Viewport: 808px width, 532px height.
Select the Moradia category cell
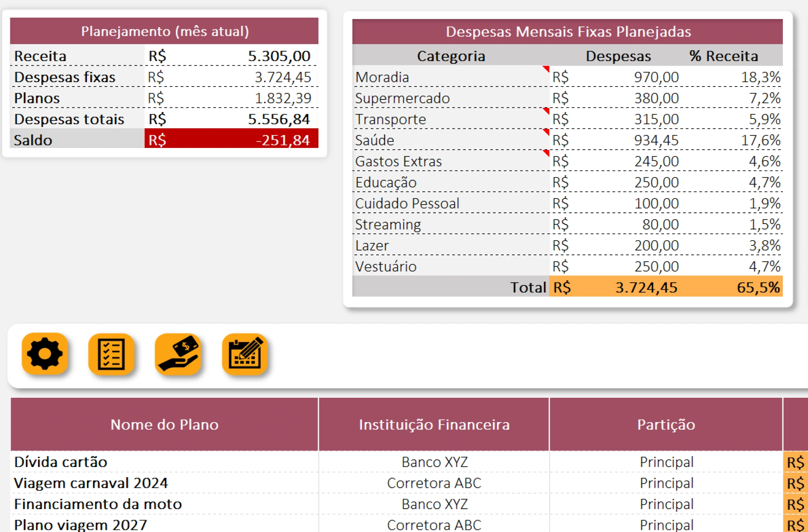tap(451, 77)
